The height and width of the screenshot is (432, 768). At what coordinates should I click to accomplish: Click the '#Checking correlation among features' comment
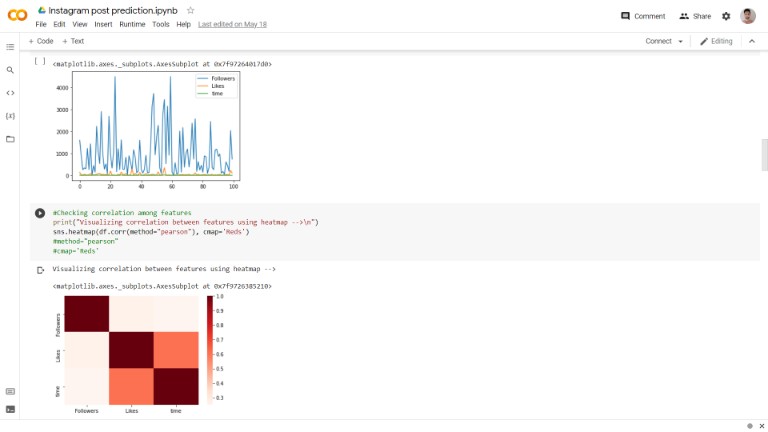coord(122,213)
